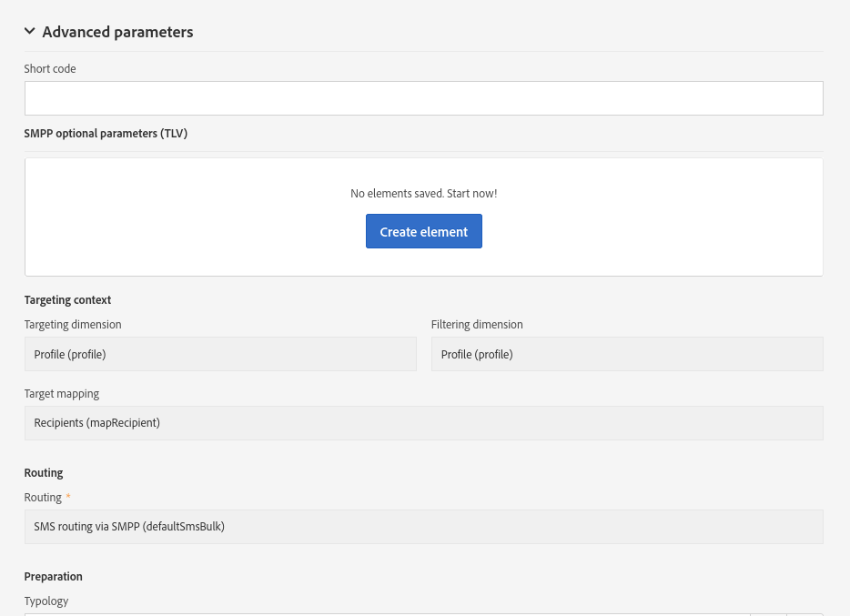Click the Short code field label
850x616 pixels.
(x=50, y=69)
